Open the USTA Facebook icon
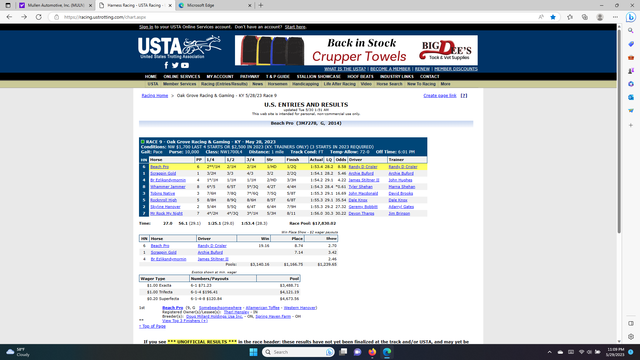The width and height of the screenshot is (640, 360). pyautogui.click(x=166, y=65)
